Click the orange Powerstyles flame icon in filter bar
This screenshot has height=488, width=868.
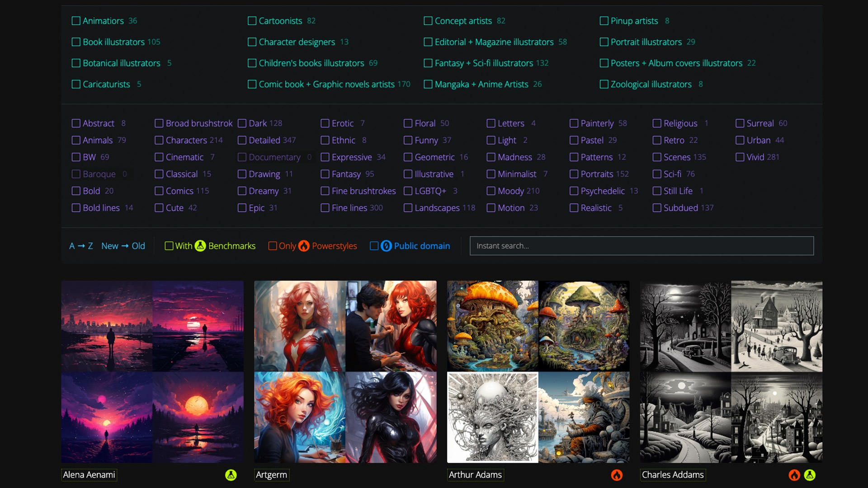304,246
